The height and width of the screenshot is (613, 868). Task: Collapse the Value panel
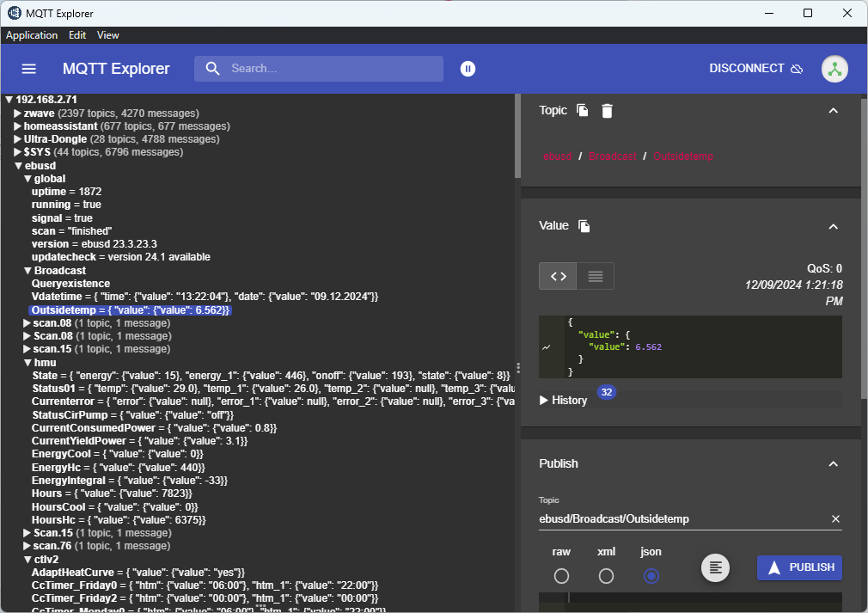point(833,226)
